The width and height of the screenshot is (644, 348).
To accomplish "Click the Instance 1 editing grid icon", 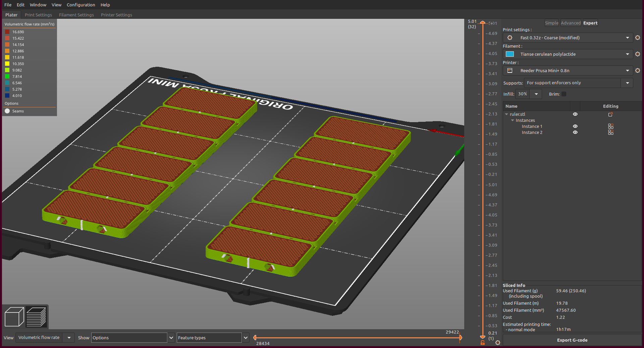I will [610, 127].
